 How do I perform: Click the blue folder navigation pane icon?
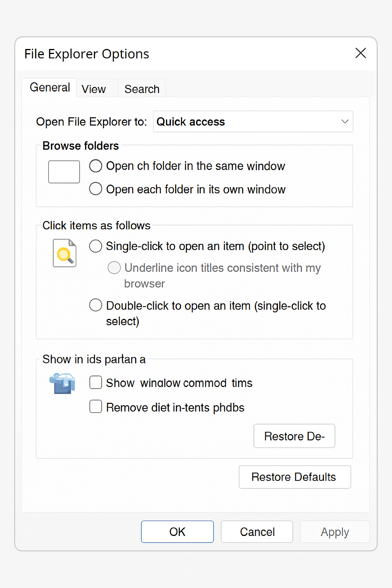click(x=61, y=384)
